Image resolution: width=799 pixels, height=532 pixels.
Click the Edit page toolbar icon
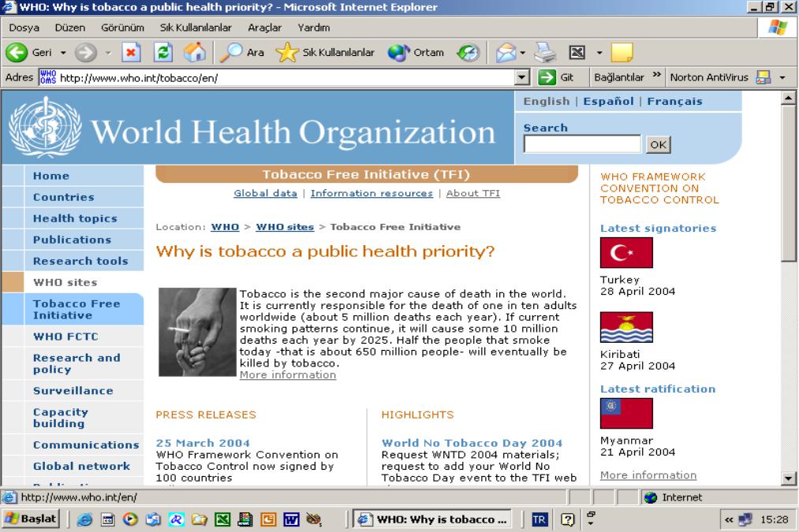(577, 53)
